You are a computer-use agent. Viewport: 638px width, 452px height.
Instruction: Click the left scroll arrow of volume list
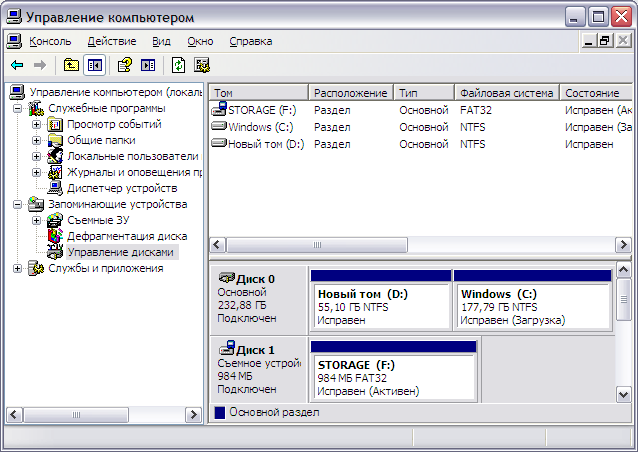(216, 245)
